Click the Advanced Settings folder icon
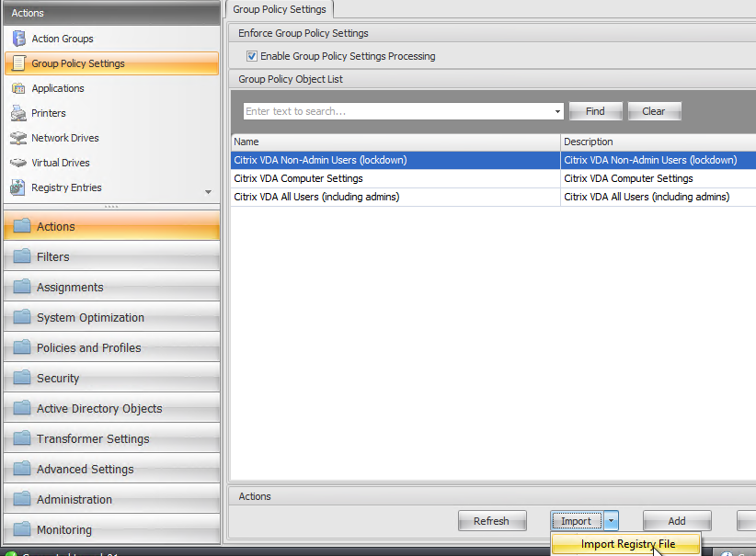Viewport: 756px width, 556px height. [22, 469]
